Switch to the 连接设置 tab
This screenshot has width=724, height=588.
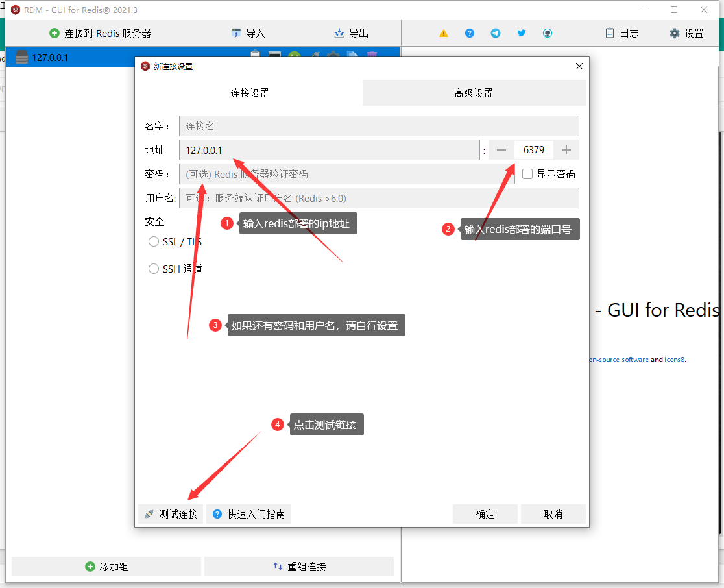pos(250,93)
